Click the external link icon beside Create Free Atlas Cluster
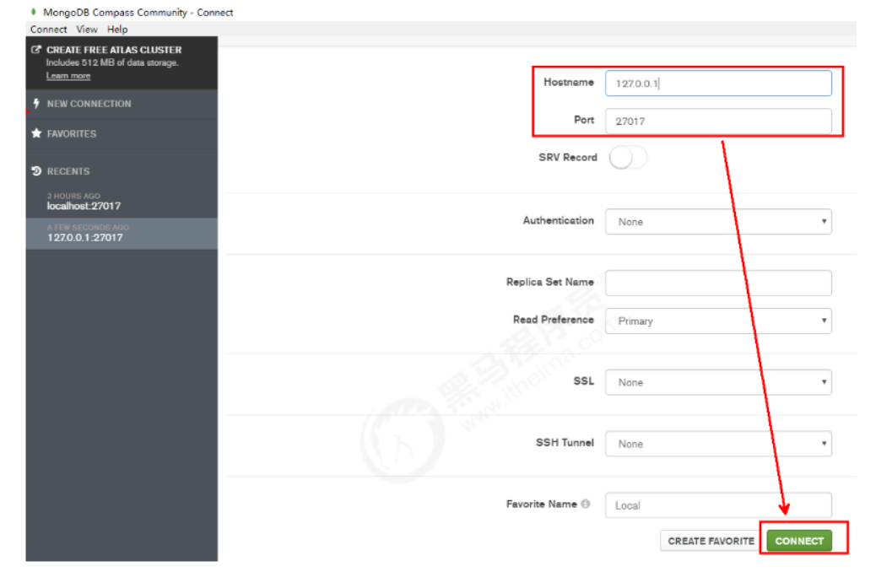The image size is (876, 588). 35,50
